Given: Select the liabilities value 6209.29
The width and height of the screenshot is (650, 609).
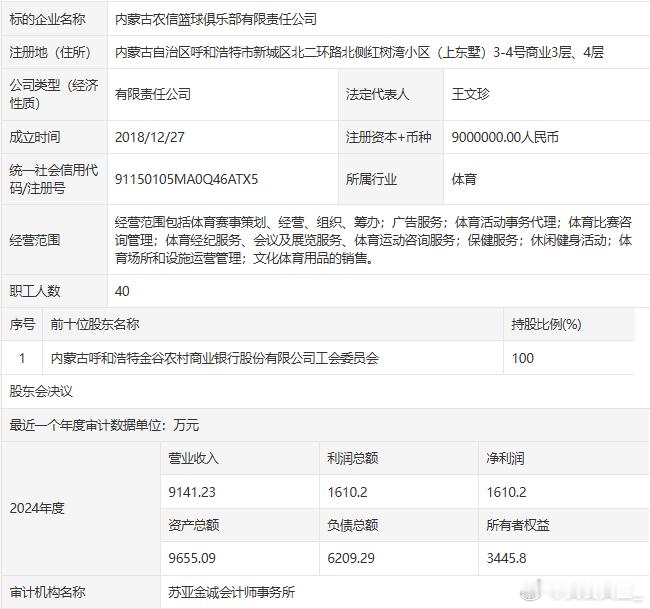Looking at the screenshot, I should (351, 558).
